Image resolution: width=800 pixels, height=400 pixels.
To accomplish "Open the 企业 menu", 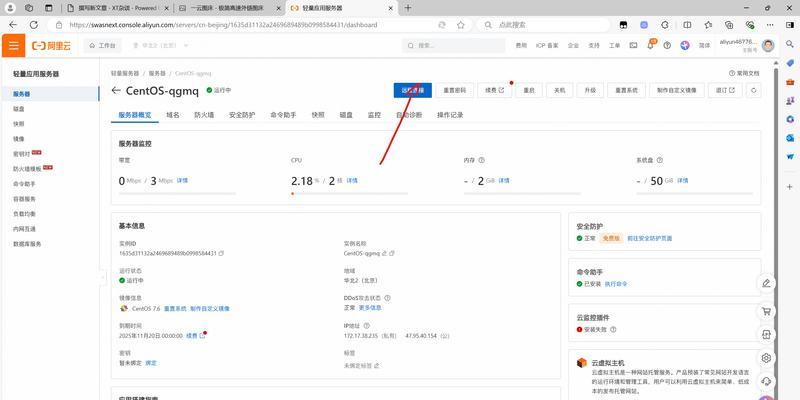I will pos(573,46).
